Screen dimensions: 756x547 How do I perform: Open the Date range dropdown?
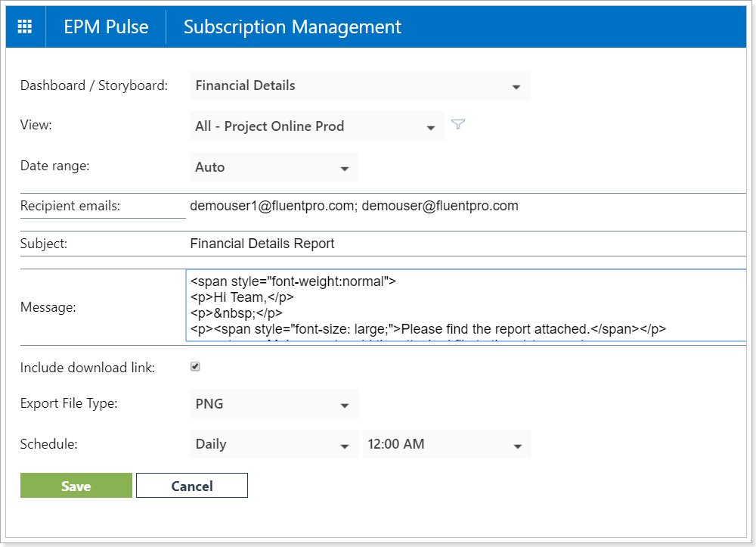274,167
